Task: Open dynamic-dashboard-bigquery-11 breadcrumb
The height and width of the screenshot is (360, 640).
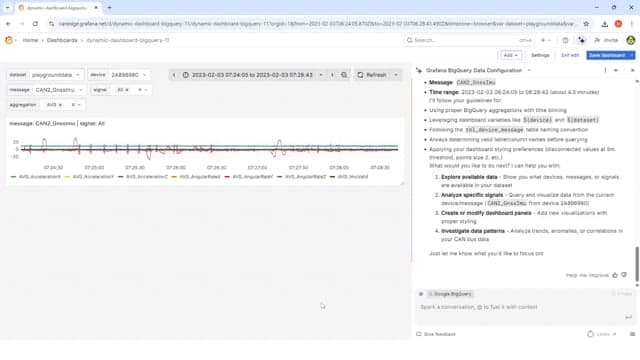Action: click(x=128, y=40)
